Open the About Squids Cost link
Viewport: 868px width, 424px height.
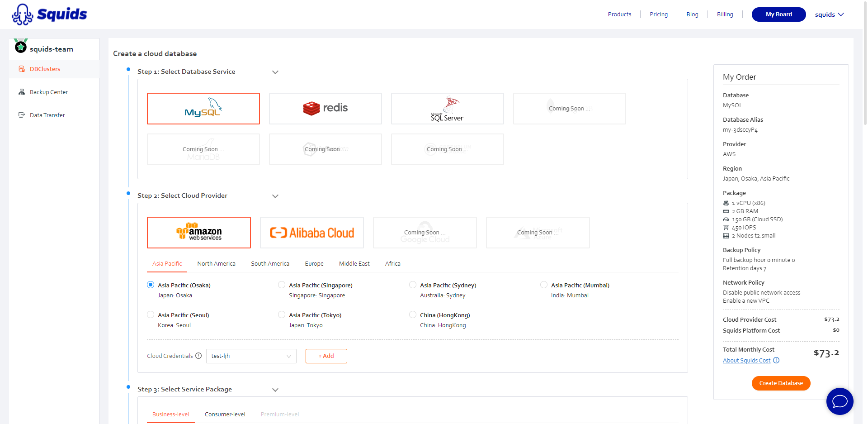(747, 361)
